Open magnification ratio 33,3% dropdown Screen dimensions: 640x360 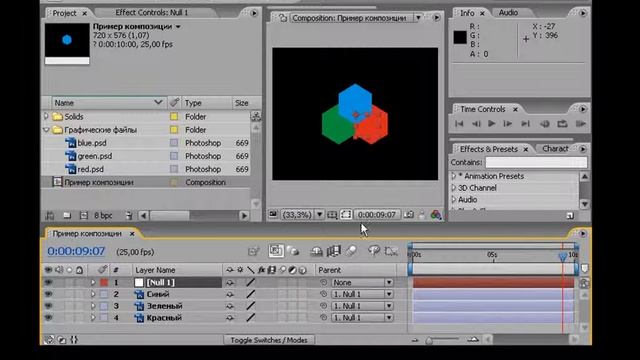(x=302, y=215)
